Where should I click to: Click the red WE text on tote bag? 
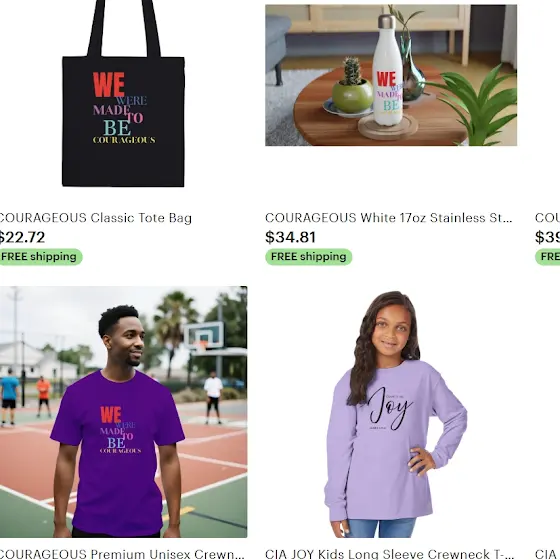click(x=109, y=84)
